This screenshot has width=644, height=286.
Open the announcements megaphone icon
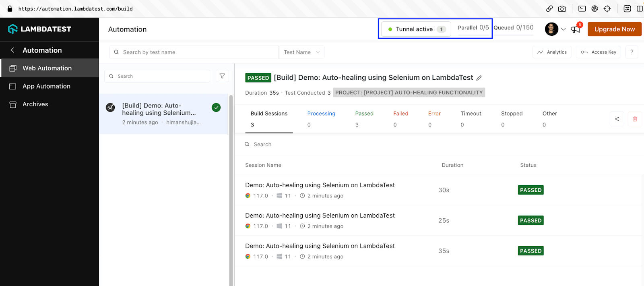coord(576,29)
